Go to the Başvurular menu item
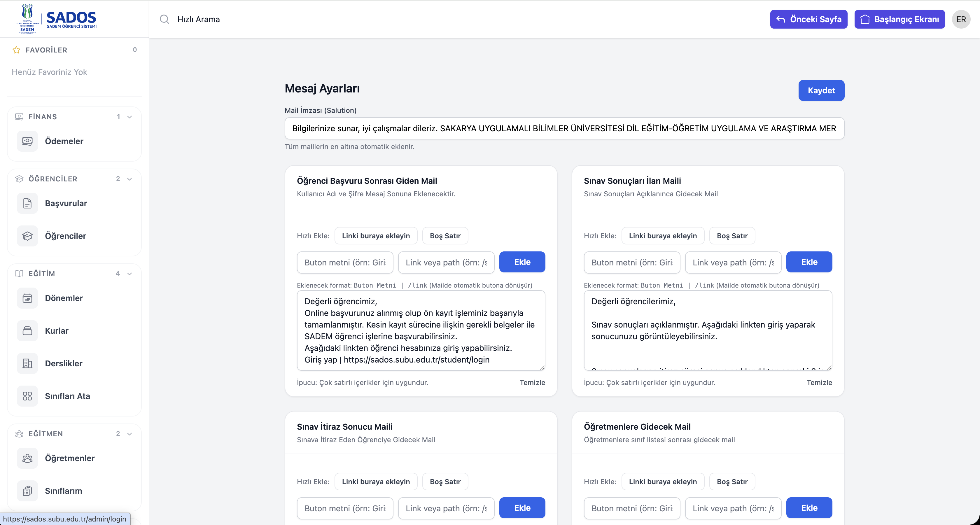The width and height of the screenshot is (980, 525). 75,203
